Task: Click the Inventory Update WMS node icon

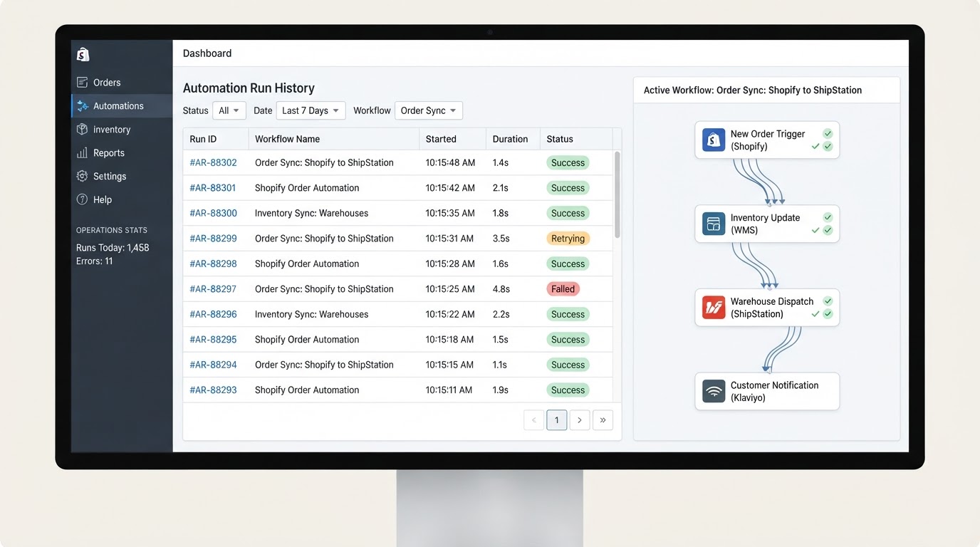Action: coord(714,224)
